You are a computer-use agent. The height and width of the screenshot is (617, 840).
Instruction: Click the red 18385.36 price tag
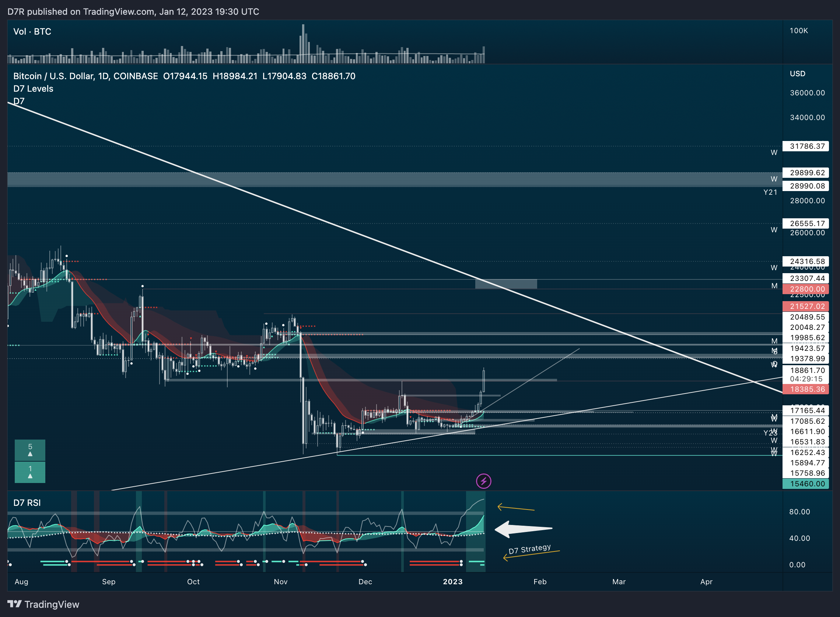[805, 389]
